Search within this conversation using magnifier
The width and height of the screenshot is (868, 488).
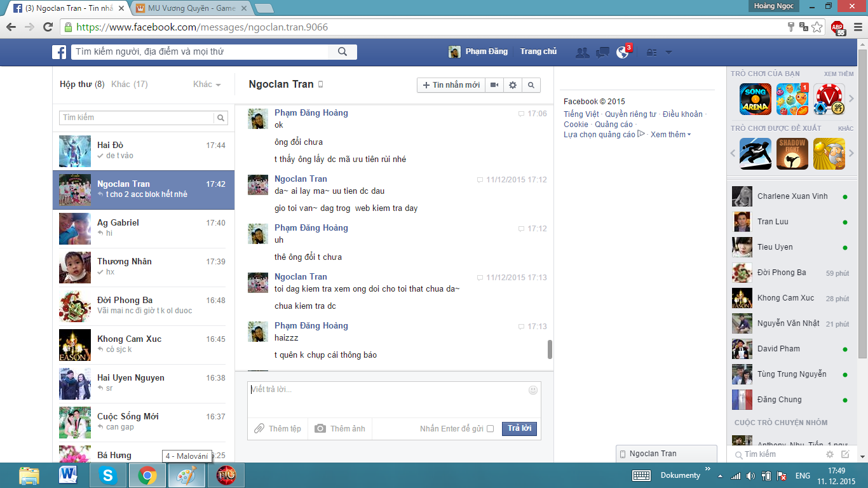click(531, 85)
